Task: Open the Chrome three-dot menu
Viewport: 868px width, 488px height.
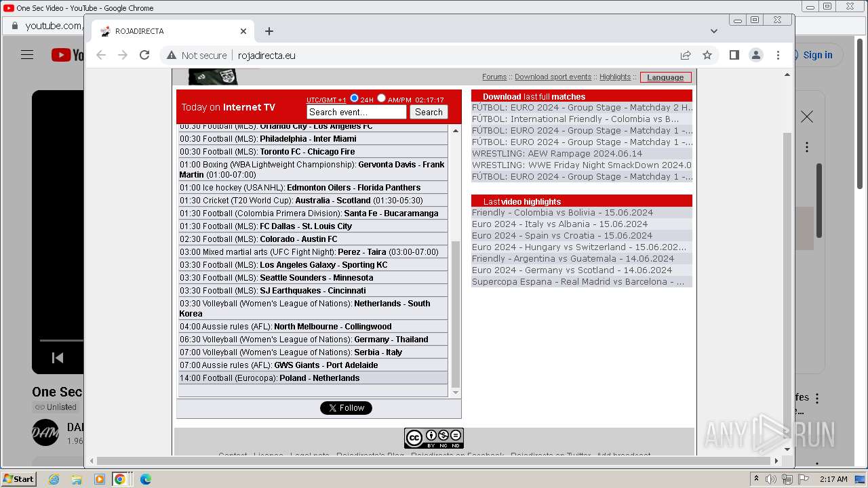Action: coord(778,55)
